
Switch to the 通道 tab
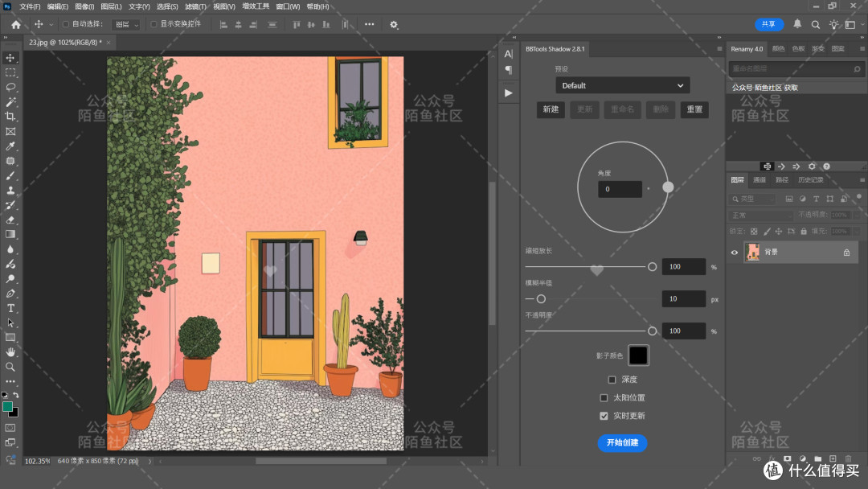(759, 180)
